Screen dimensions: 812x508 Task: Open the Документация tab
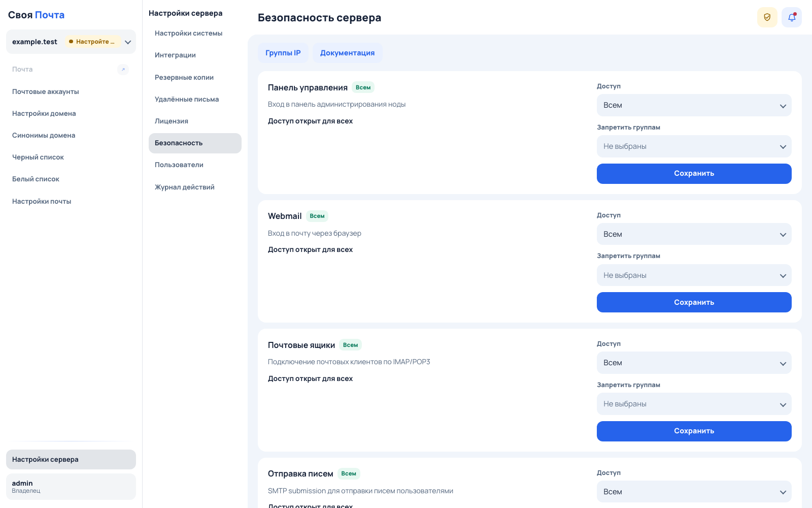click(x=347, y=53)
